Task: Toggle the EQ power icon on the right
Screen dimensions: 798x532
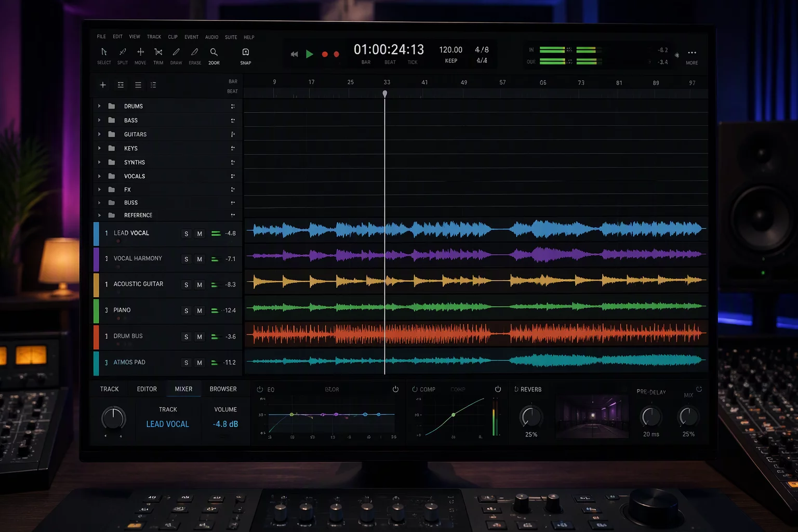Action: pos(395,389)
